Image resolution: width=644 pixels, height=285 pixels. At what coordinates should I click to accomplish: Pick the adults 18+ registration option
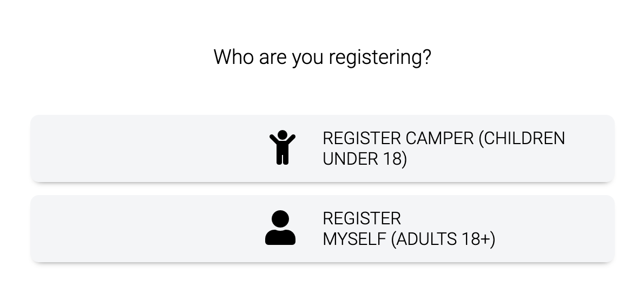[323, 229]
